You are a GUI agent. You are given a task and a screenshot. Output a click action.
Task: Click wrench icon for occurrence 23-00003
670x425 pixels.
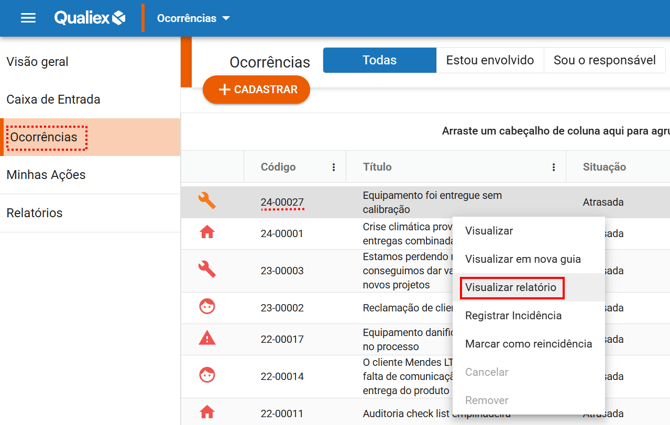pyautogui.click(x=207, y=269)
